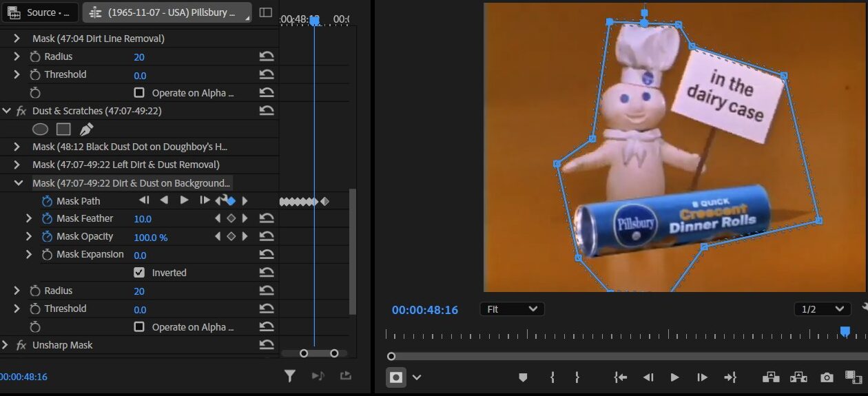Open the 1/2 playback resolution dropdown
The width and height of the screenshot is (868, 396).
822,309
